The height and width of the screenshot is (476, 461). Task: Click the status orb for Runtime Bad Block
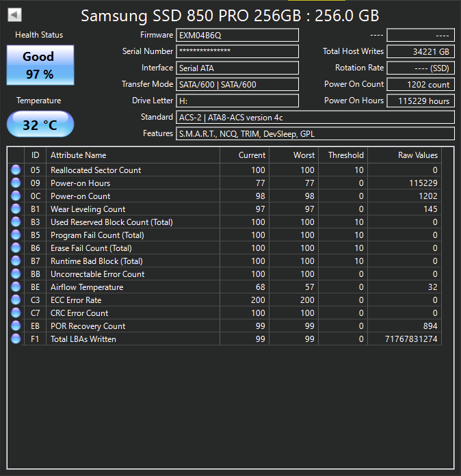[x=16, y=261]
